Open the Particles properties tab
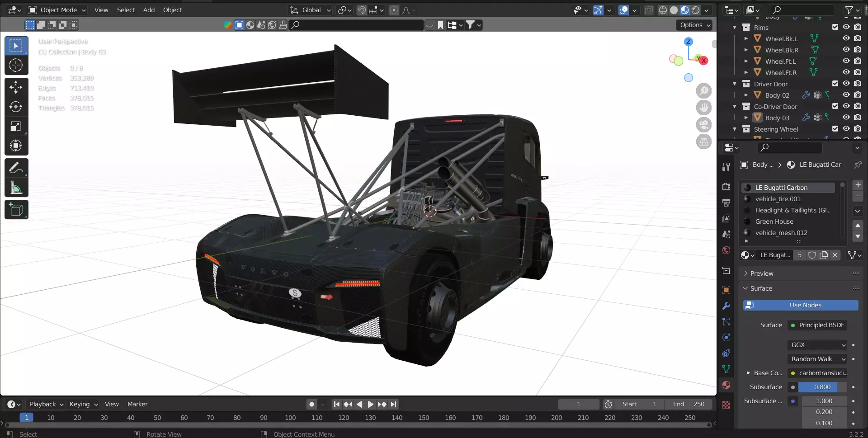 point(726,321)
